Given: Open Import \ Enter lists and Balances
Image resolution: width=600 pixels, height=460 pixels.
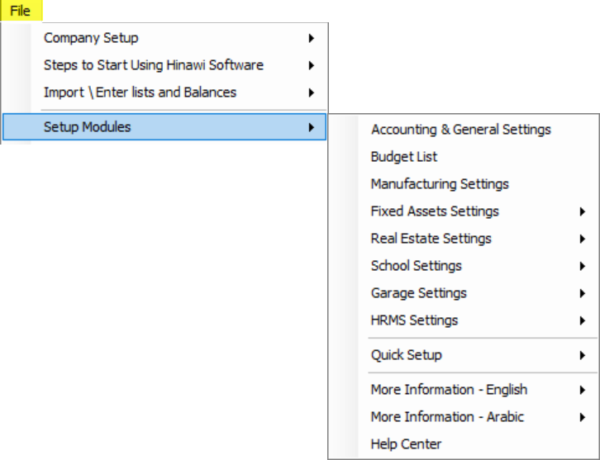Looking at the screenshot, I should click(165, 92).
